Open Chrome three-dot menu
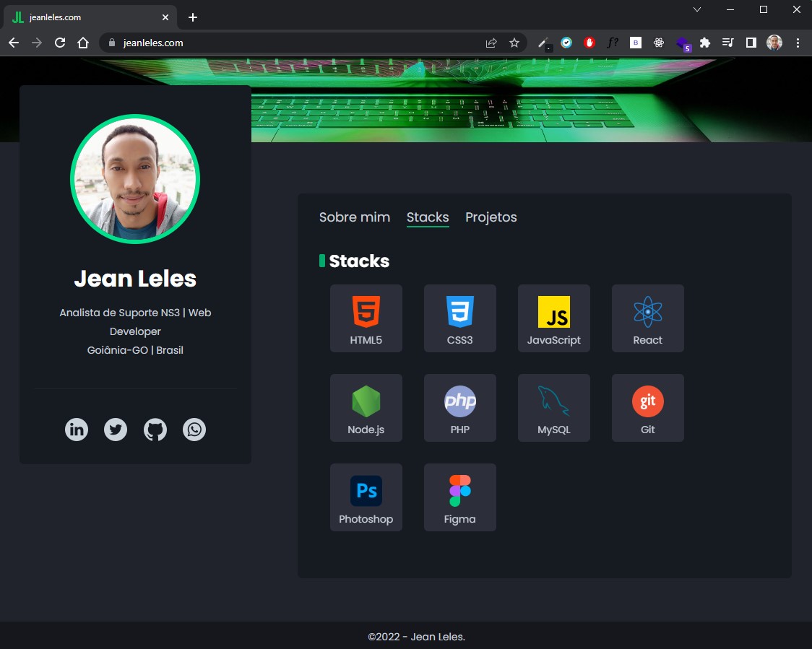This screenshot has height=649, width=812. (798, 43)
